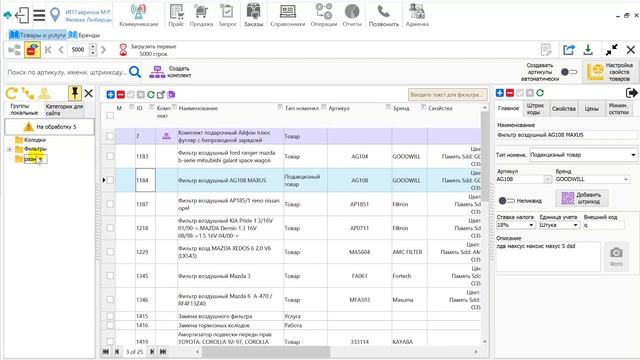Check the box for row 1187
Image resolution: width=640 pixels, height=360 pixels.
[x=110, y=204]
